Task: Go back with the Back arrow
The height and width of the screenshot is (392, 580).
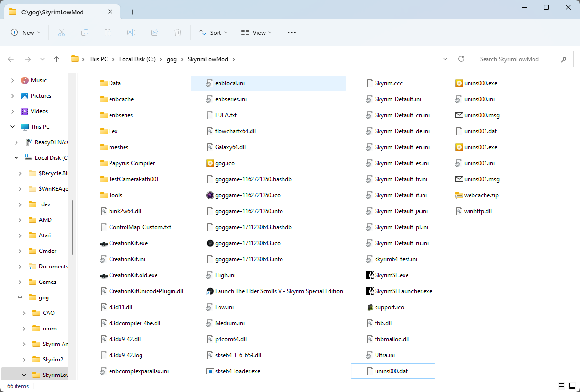Action: click(11, 59)
